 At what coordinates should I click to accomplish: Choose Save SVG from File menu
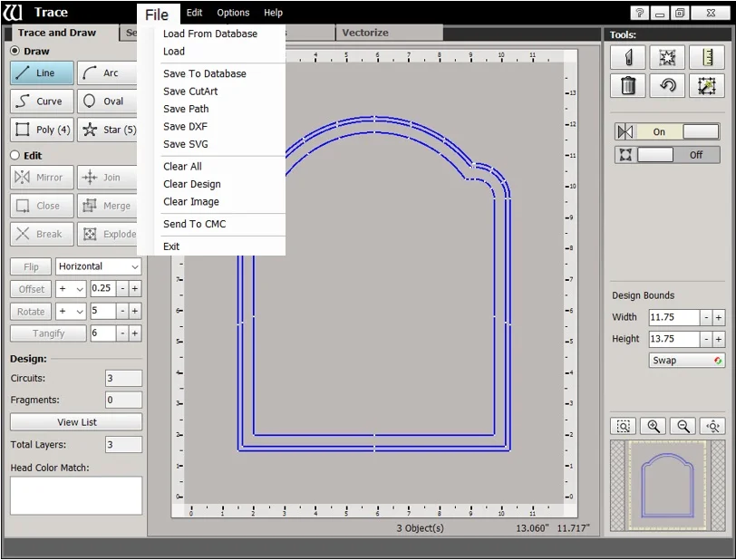[x=186, y=145]
